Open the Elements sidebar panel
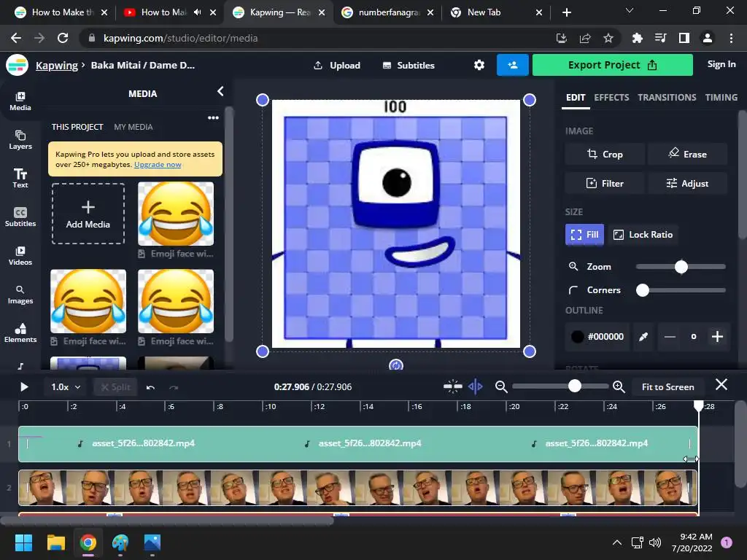This screenshot has height=560, width=747. click(x=20, y=333)
